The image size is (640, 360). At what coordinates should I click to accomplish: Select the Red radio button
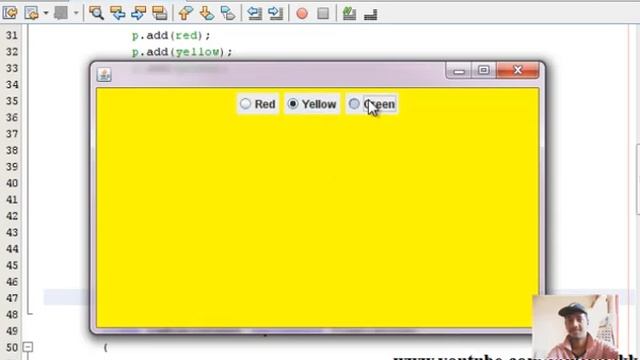coord(258,104)
